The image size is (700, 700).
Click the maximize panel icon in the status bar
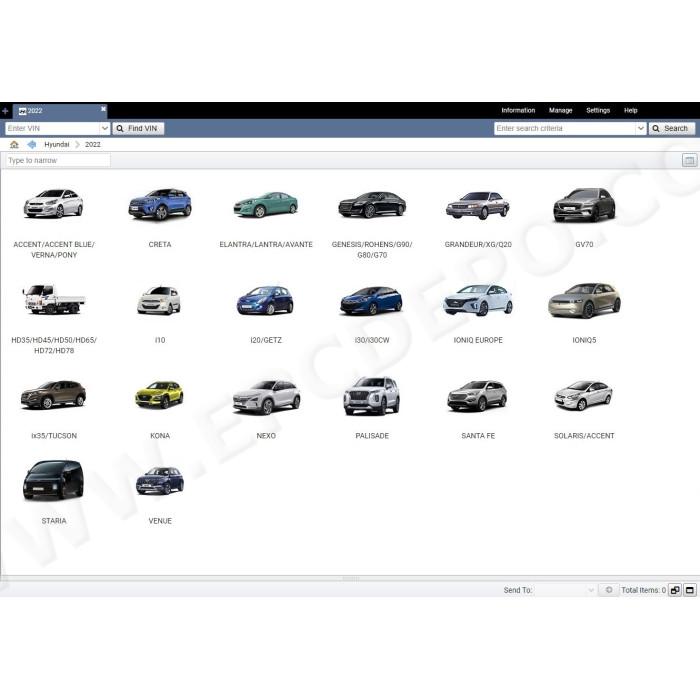(x=690, y=590)
